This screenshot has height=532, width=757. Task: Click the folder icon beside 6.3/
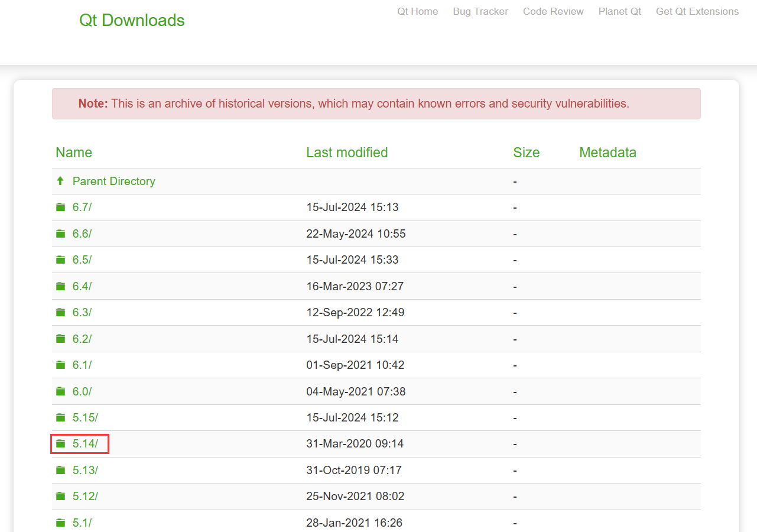pyautogui.click(x=60, y=312)
